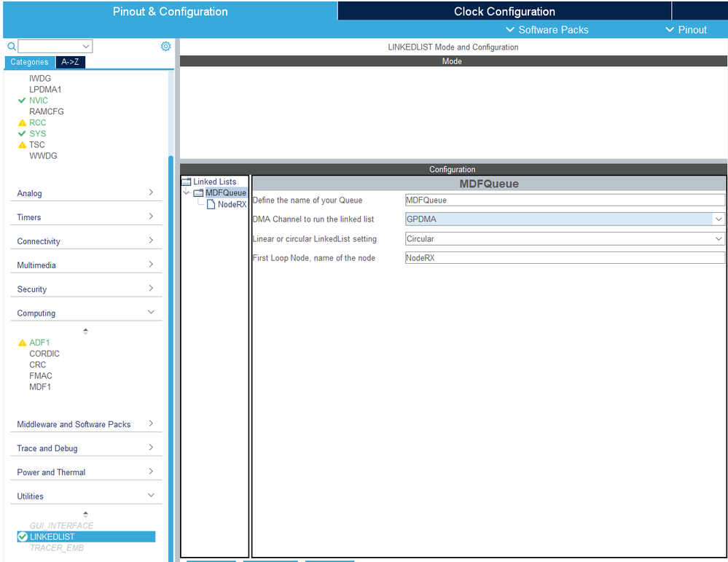Click the First Loop Node field NodeRX

(565, 258)
